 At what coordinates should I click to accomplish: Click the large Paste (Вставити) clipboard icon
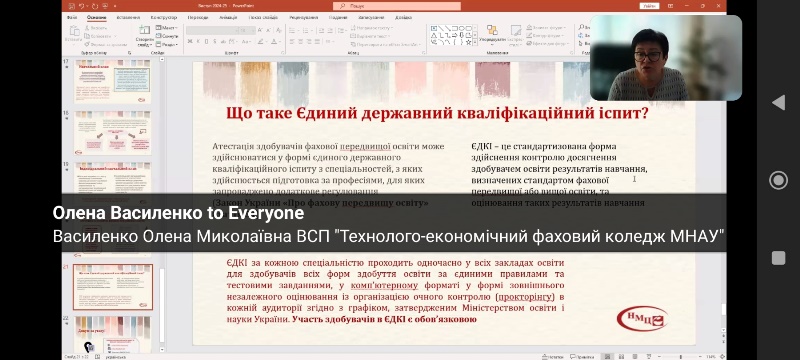pos(74,31)
